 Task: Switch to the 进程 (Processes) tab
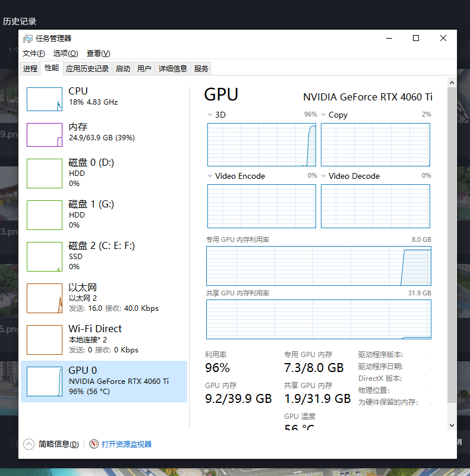pyautogui.click(x=30, y=69)
